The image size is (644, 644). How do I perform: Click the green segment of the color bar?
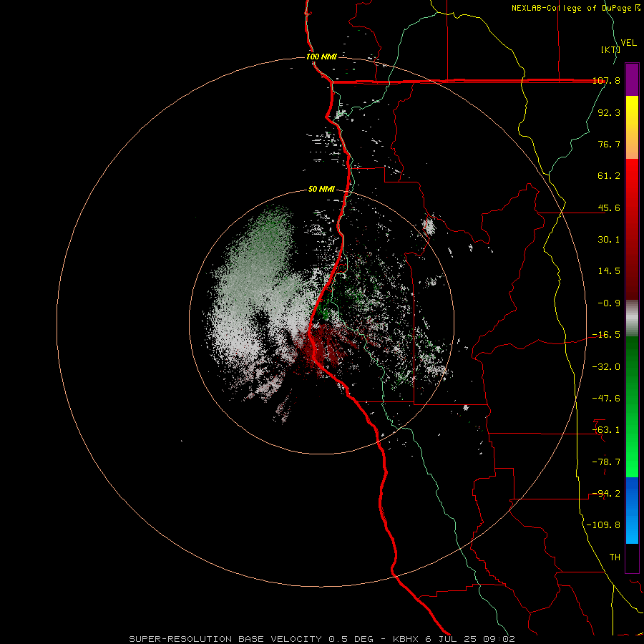pos(632,406)
